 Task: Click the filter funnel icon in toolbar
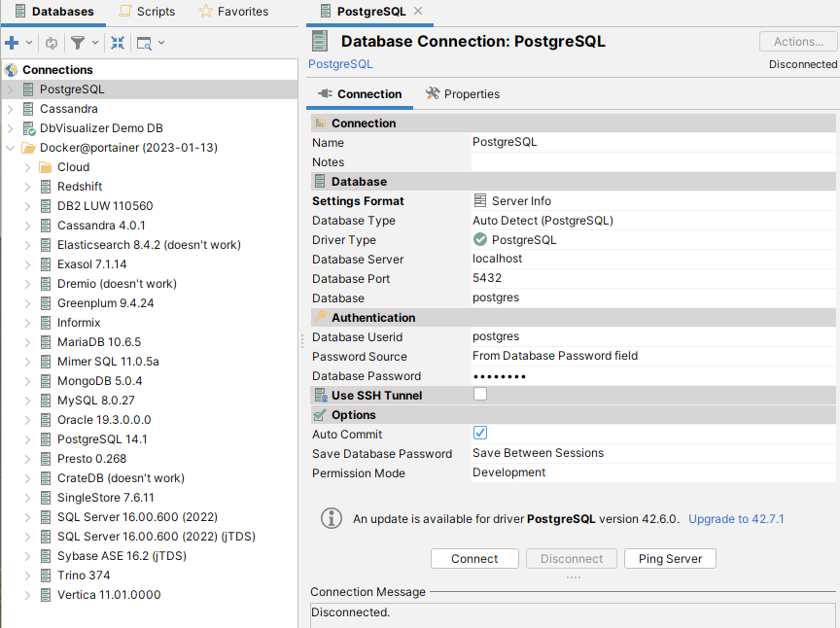(x=77, y=43)
